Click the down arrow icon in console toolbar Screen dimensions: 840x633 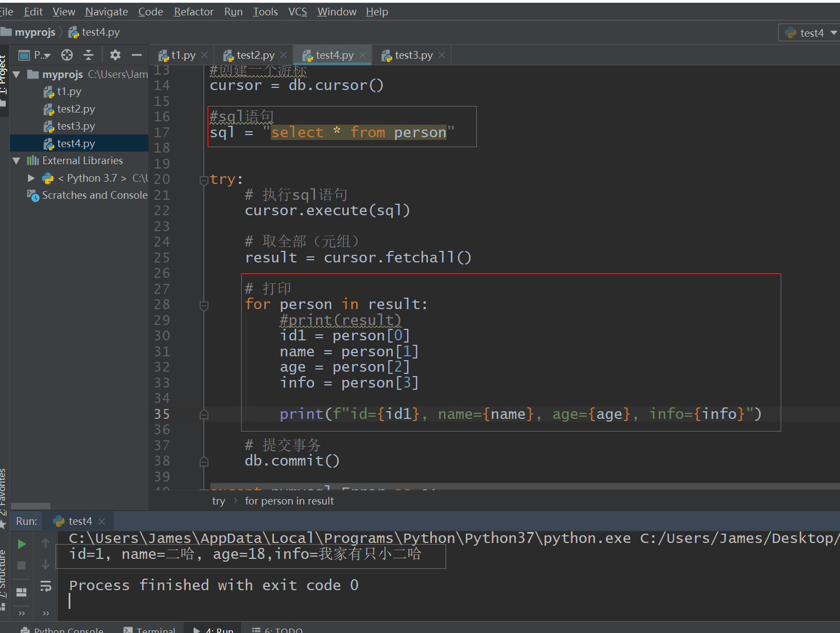pyautogui.click(x=46, y=565)
